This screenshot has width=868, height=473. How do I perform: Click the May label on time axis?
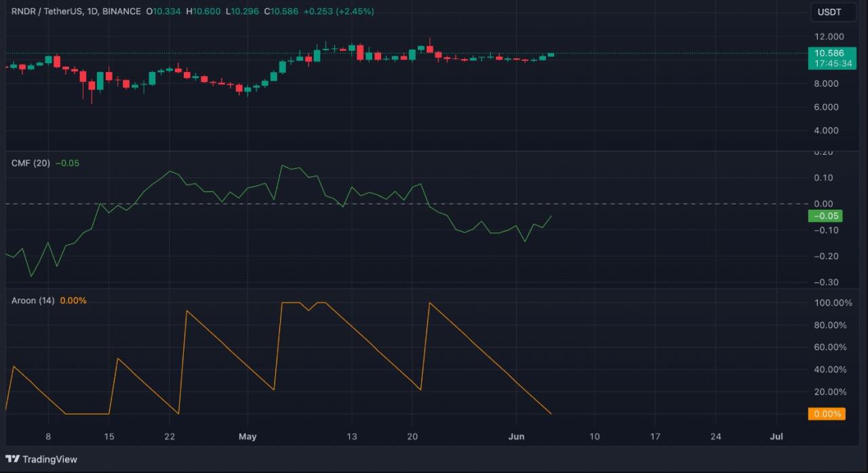pos(248,437)
